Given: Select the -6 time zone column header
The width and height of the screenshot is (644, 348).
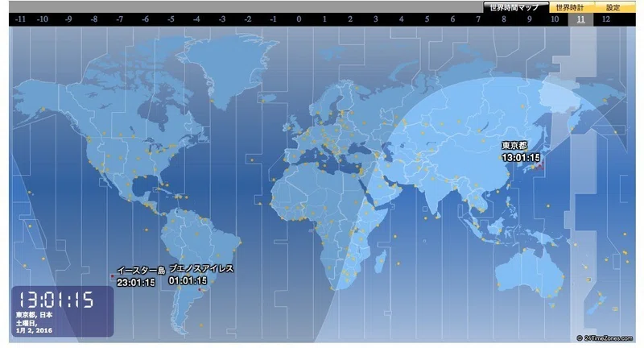Looking at the screenshot, I should pos(145,19).
